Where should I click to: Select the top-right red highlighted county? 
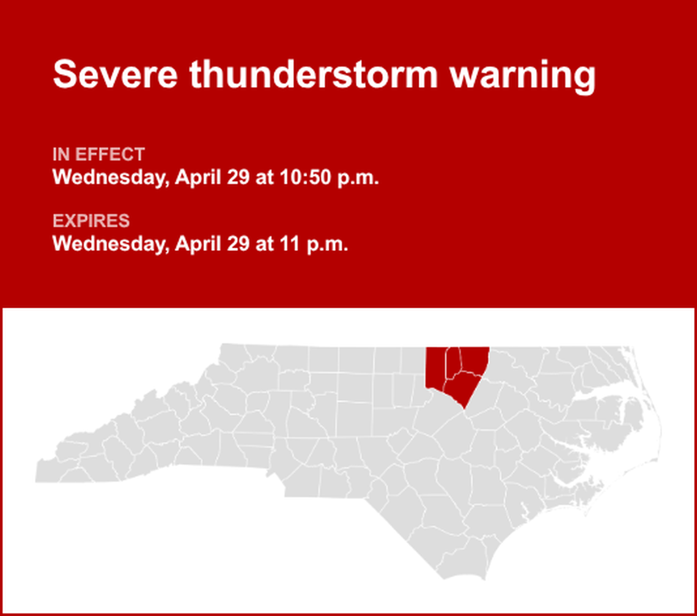tap(474, 360)
